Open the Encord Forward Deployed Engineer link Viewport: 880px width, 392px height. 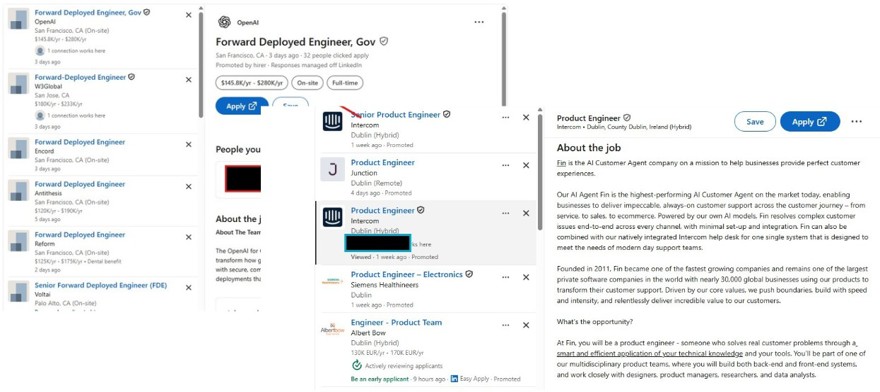(80, 142)
